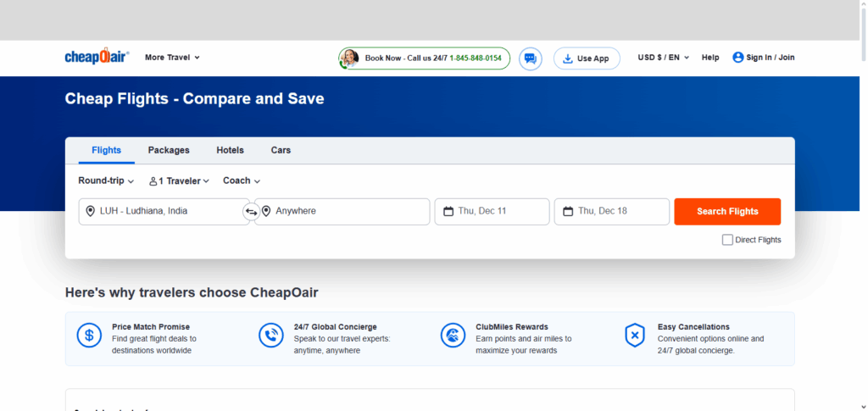Click "Cheap Flights - Compare and Save" title
This screenshot has width=868, height=411.
pyautogui.click(x=194, y=99)
